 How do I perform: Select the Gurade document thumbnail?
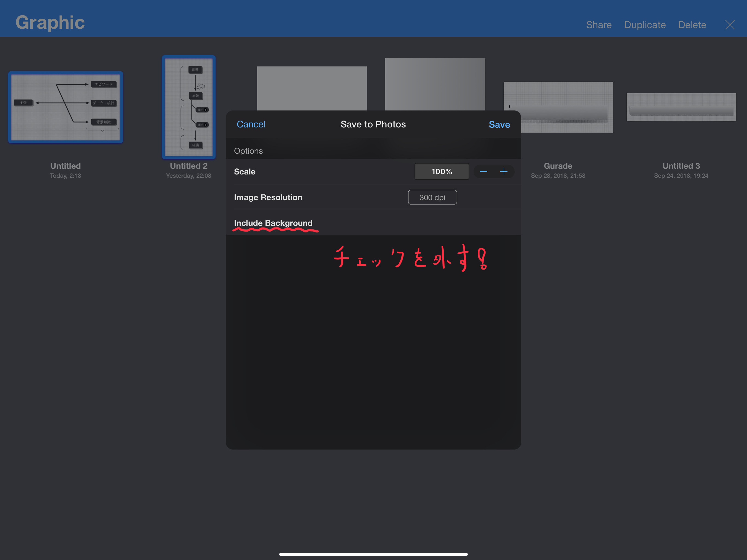click(x=558, y=107)
